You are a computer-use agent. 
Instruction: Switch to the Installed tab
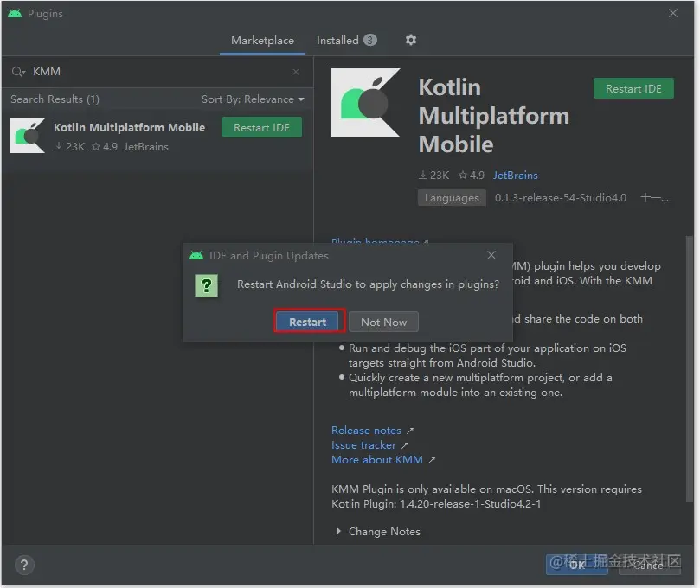pyautogui.click(x=346, y=41)
